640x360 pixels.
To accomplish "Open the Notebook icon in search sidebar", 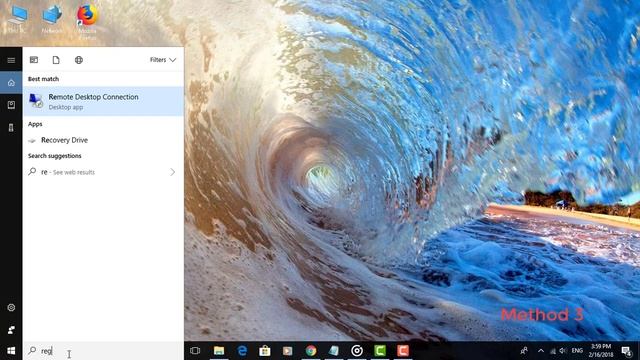I will coord(11,105).
